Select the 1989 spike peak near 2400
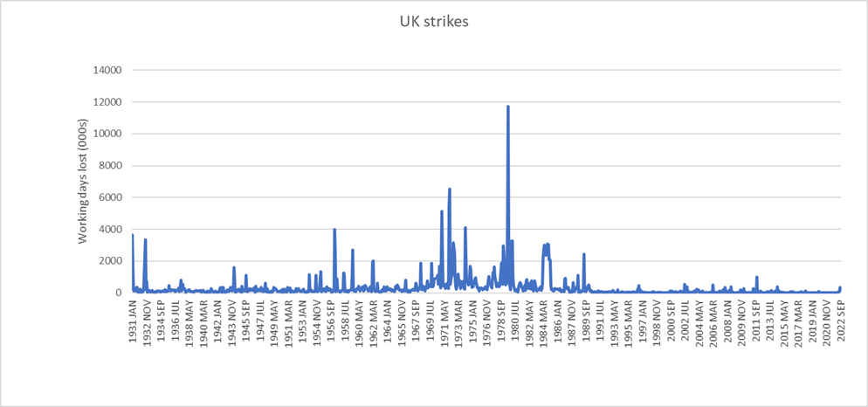The image size is (868, 407). click(x=583, y=254)
